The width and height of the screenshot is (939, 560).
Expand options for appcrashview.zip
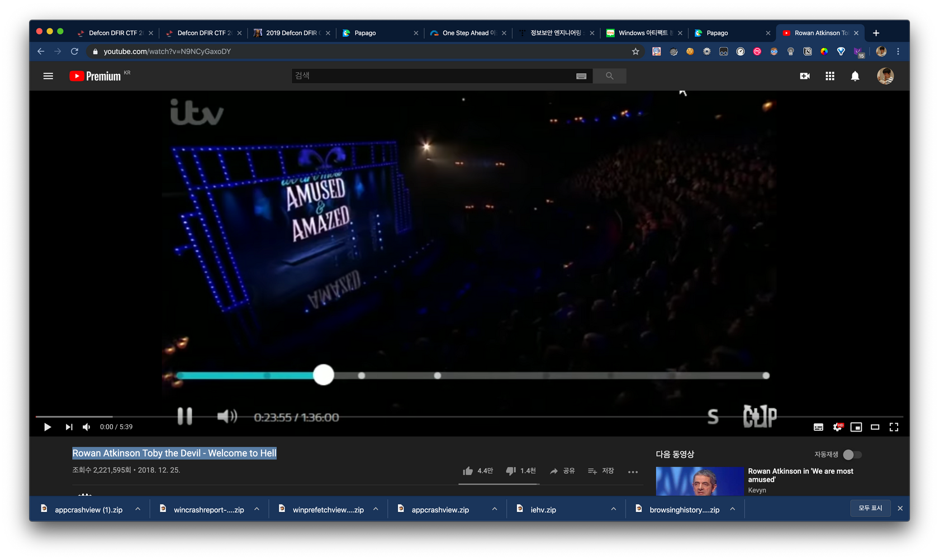(x=495, y=509)
